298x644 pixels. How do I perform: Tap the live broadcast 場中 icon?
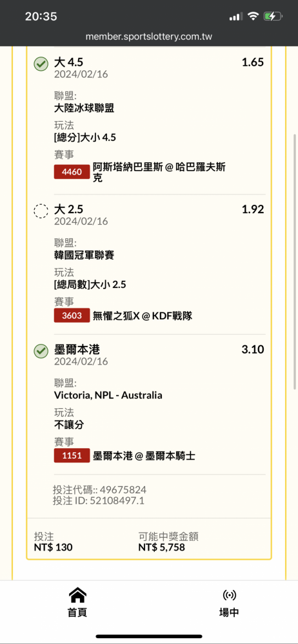229,594
